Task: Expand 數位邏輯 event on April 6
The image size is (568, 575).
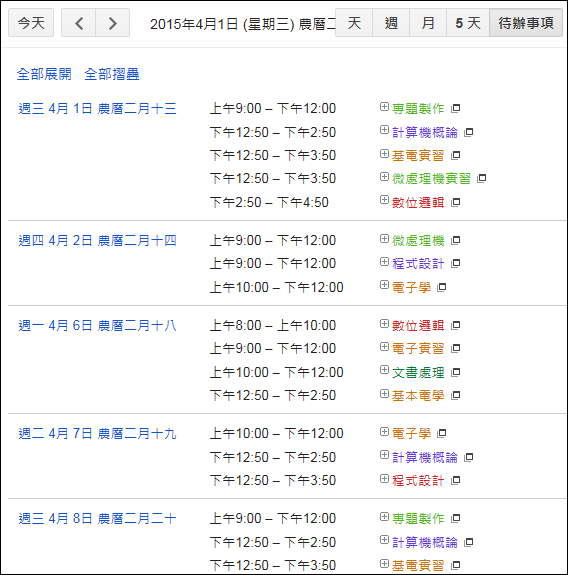Action: pos(384,323)
